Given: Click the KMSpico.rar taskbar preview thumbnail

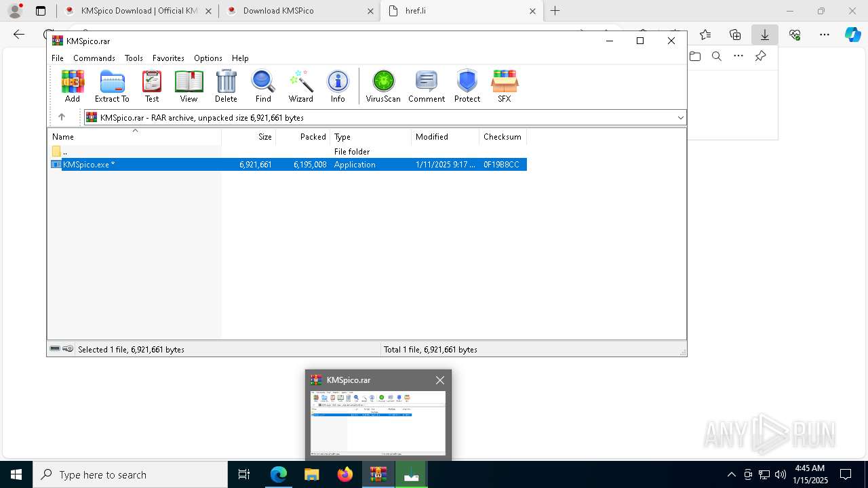Looking at the screenshot, I should point(378,423).
